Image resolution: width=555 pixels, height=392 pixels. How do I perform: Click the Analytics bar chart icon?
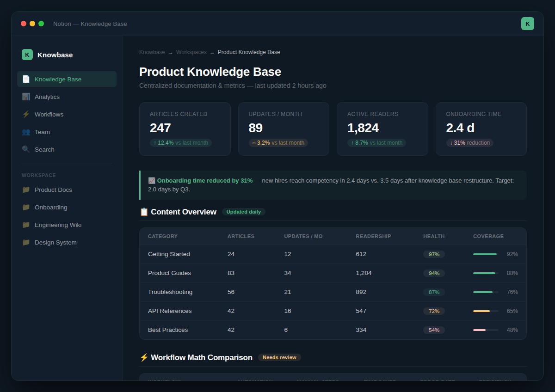[x=26, y=97]
